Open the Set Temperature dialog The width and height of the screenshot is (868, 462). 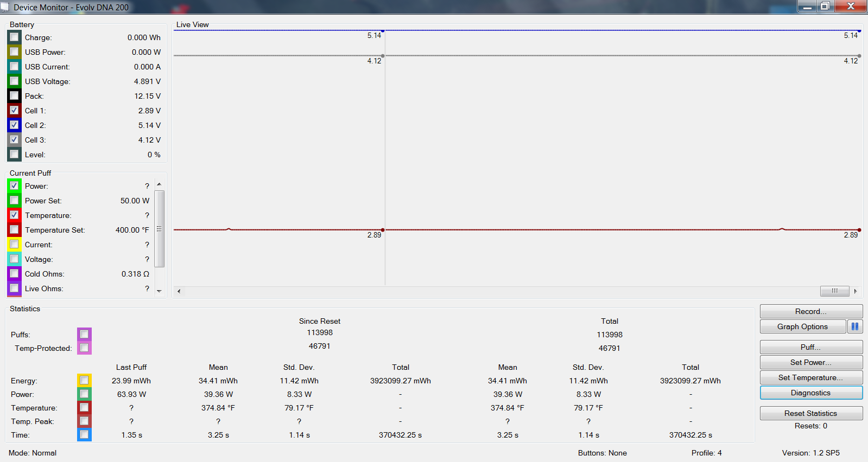(810, 377)
